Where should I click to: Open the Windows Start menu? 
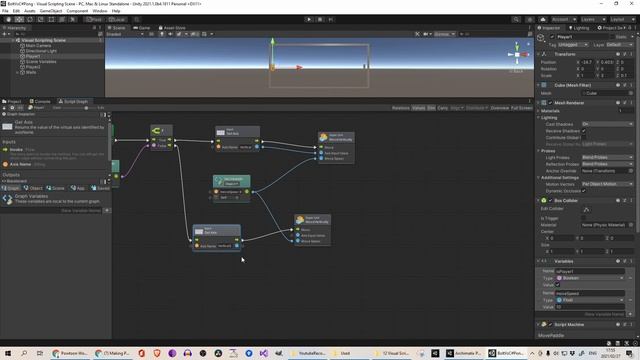(x=8, y=353)
